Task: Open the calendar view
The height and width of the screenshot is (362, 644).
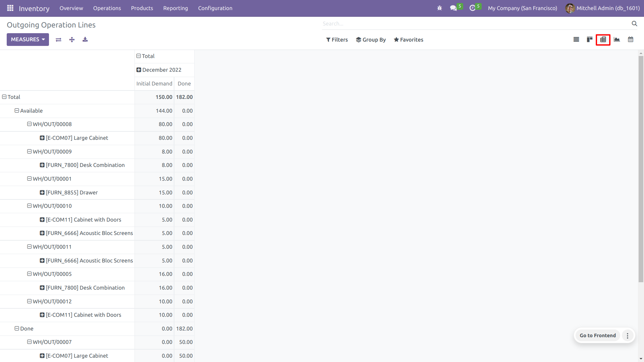Action: [631, 40]
